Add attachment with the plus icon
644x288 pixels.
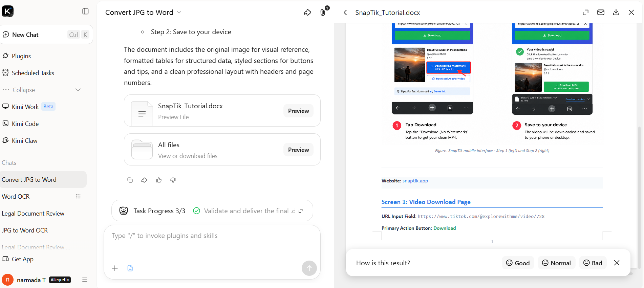(x=115, y=268)
